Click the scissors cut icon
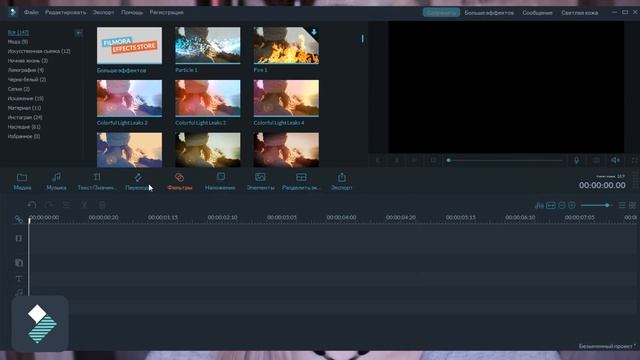Viewport: 640px width, 360px height. tap(84, 205)
